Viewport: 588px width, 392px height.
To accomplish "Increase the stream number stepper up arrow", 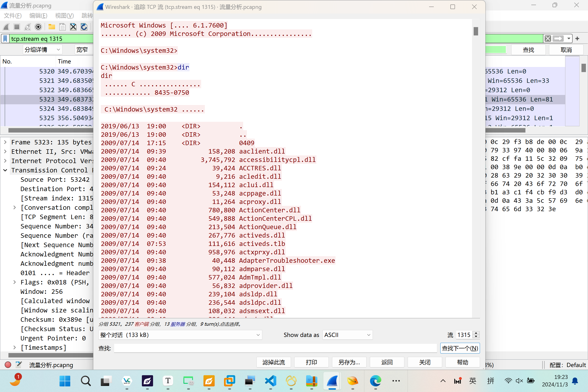I will [x=476, y=333].
